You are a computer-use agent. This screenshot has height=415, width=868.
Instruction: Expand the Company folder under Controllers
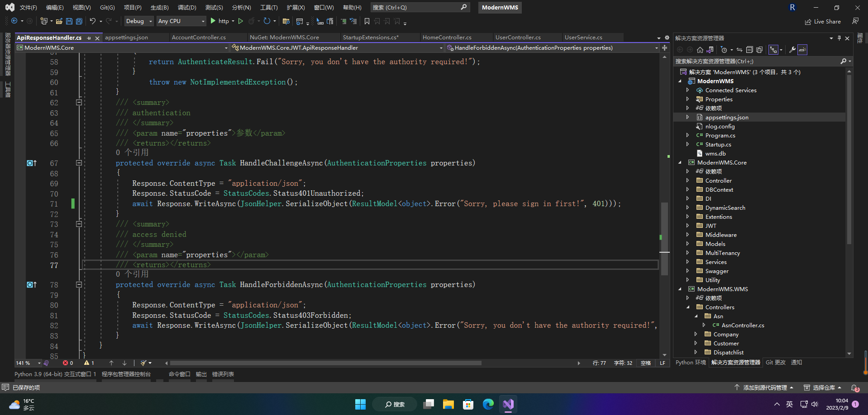pos(696,334)
